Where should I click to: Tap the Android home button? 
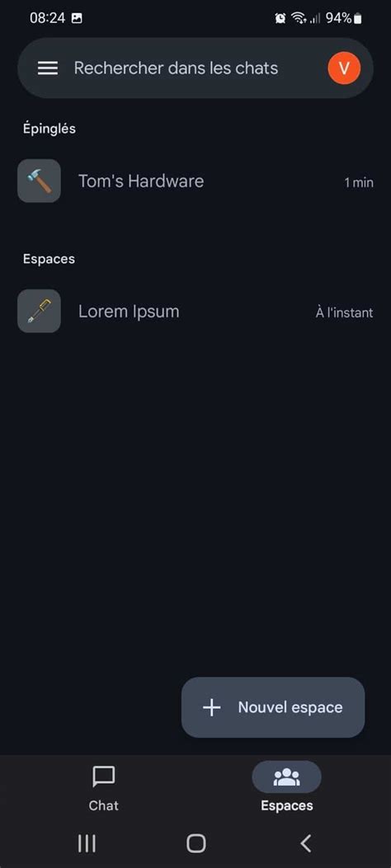pyautogui.click(x=196, y=843)
